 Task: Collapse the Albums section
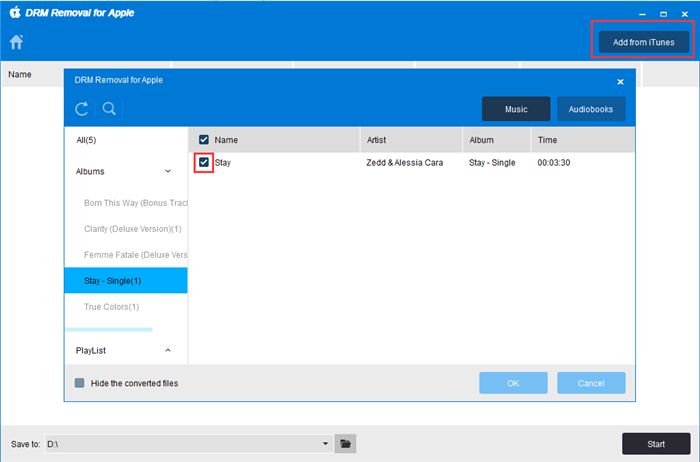coord(167,171)
